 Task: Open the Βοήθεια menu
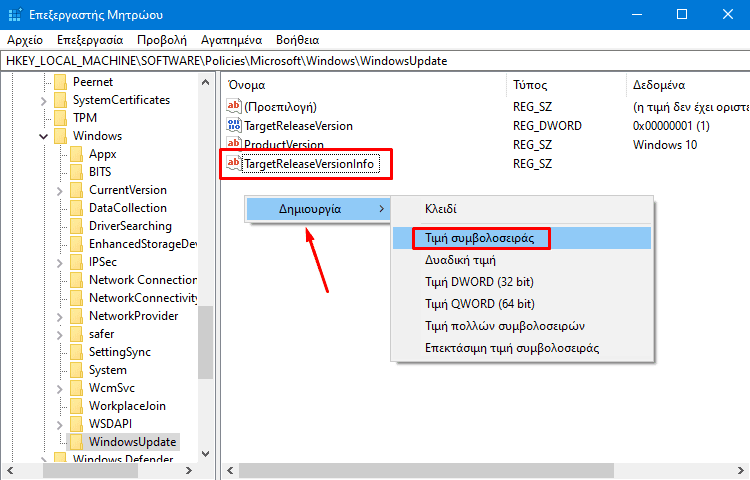coord(298,40)
